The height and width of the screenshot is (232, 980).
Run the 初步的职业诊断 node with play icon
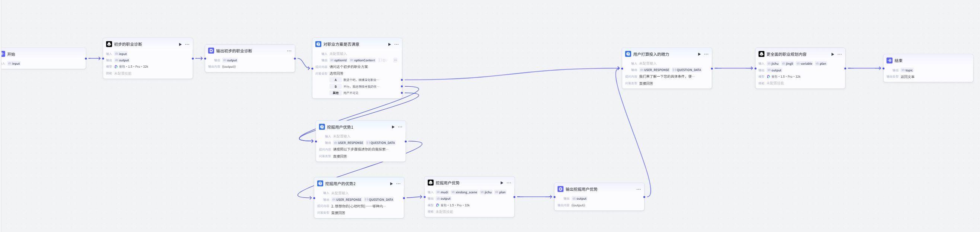(x=180, y=44)
